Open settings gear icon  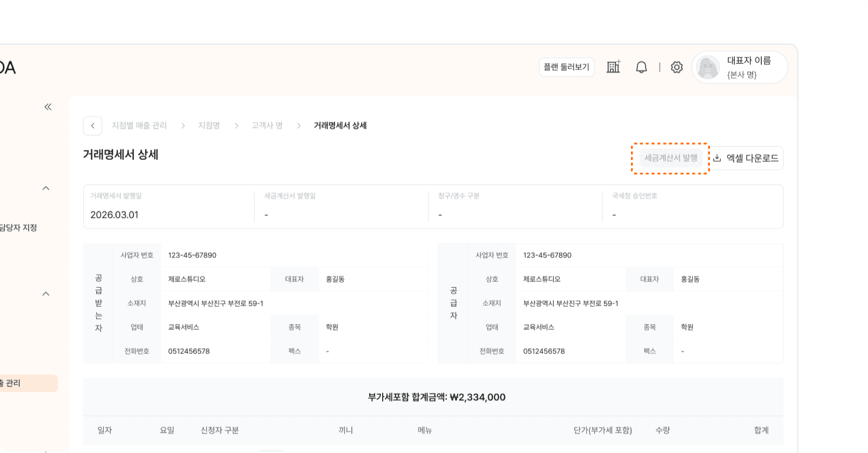(677, 67)
